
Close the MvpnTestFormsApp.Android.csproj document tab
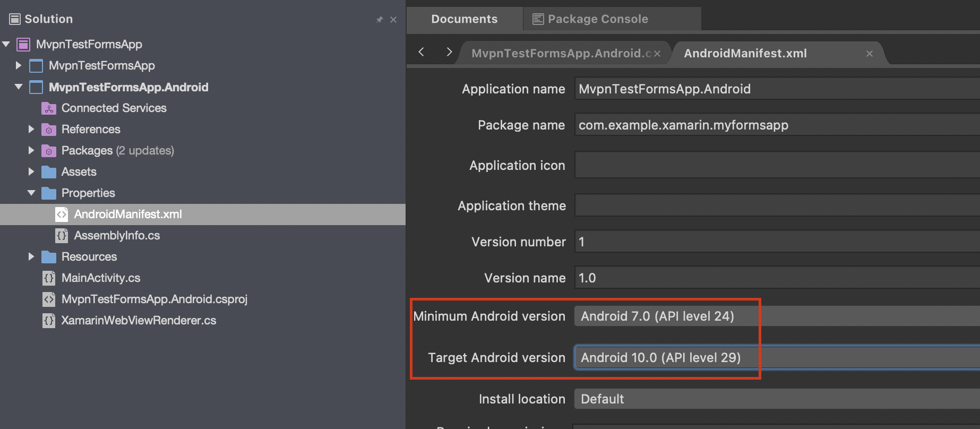point(657,54)
